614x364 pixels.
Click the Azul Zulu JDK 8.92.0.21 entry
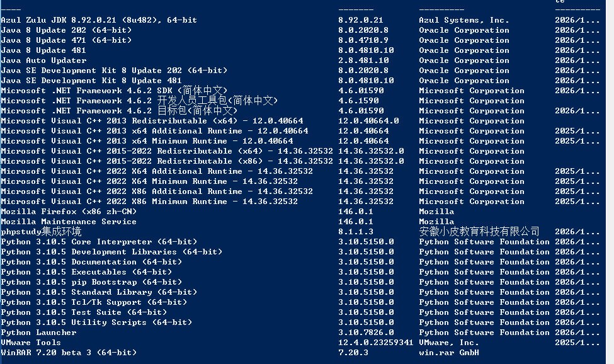99,20
